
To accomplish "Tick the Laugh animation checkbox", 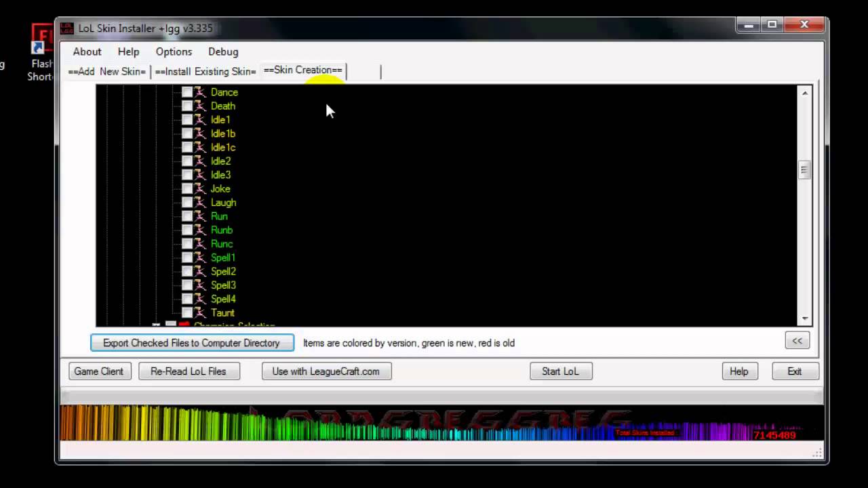I will click(x=187, y=203).
